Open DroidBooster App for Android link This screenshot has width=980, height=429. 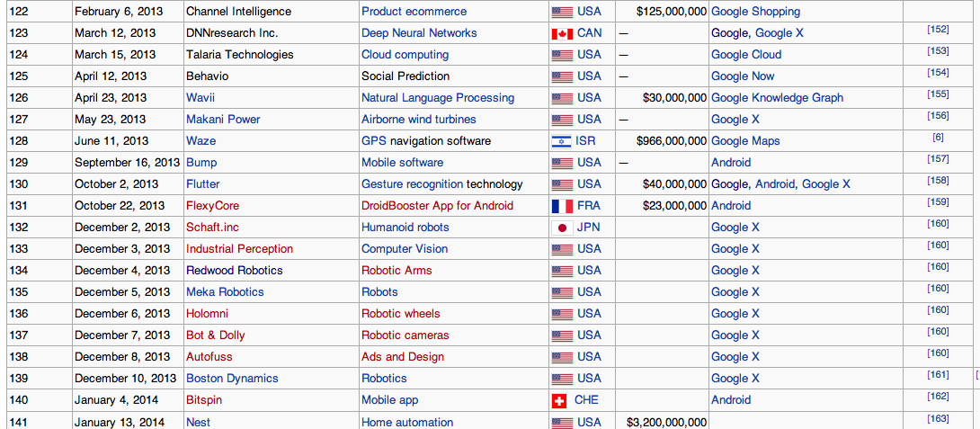point(437,206)
